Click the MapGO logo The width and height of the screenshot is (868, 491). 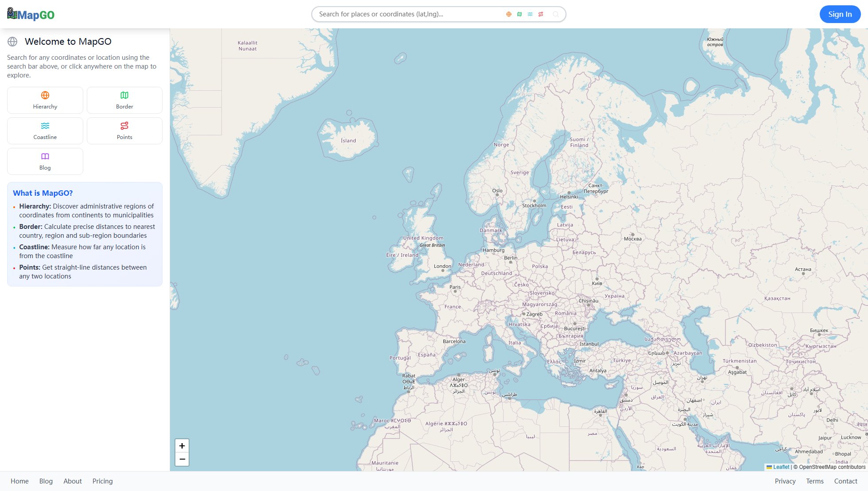(x=31, y=15)
